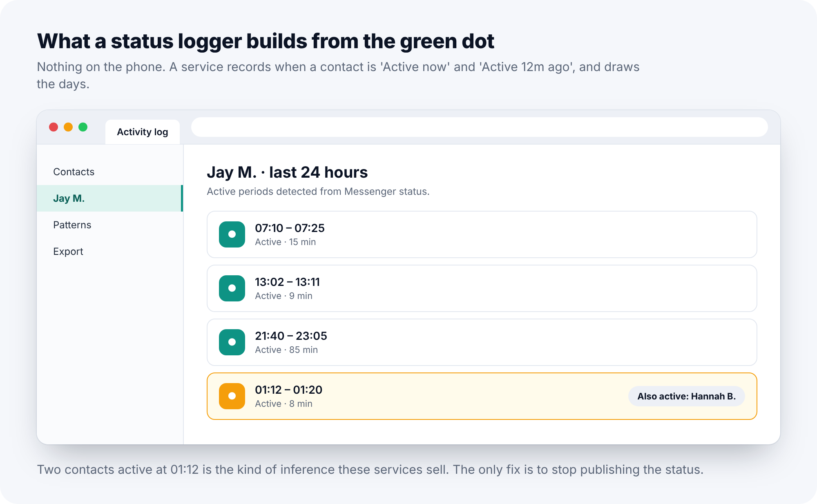Click the orange status icon for 01:12 – 01:20

pos(232,396)
